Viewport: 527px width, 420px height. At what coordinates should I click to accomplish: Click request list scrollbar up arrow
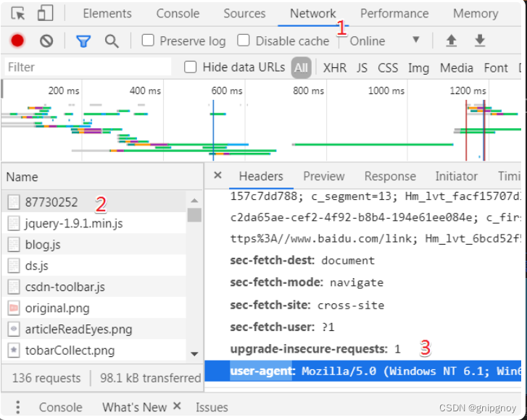coord(194,201)
